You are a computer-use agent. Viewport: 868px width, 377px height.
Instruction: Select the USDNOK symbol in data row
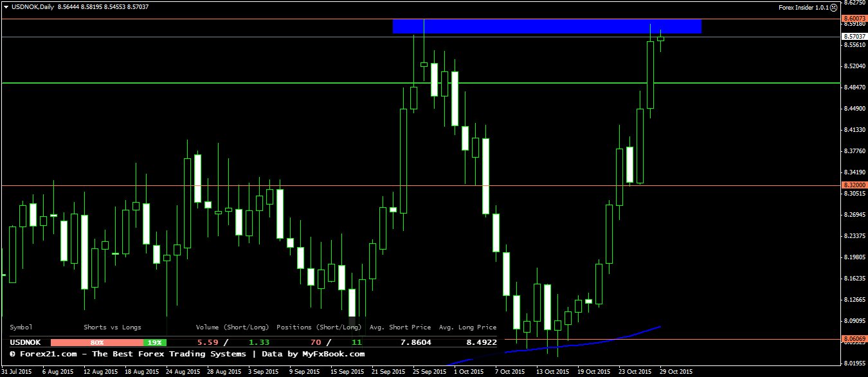[x=25, y=343]
